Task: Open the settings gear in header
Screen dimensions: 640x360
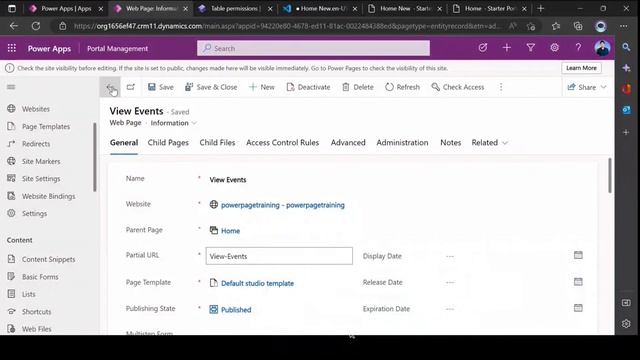Action: click(x=554, y=48)
